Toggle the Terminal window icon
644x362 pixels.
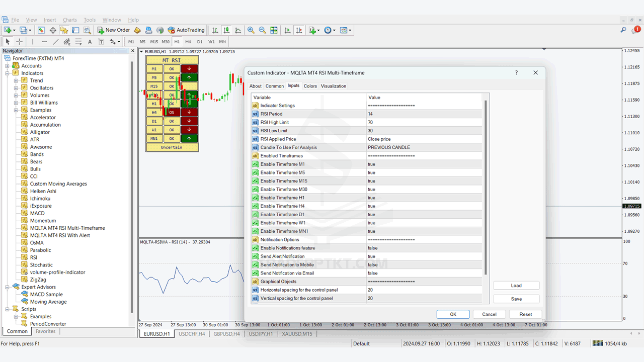click(75, 30)
